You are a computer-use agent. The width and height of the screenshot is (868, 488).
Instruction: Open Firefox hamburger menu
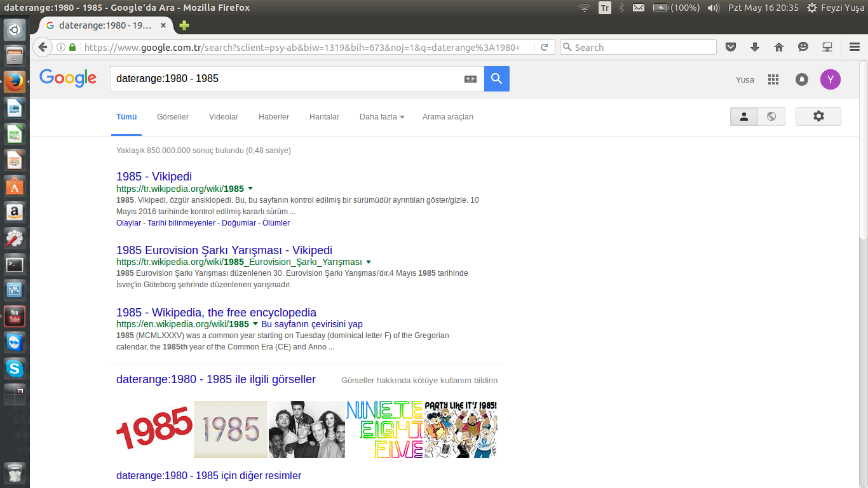coord(855,47)
